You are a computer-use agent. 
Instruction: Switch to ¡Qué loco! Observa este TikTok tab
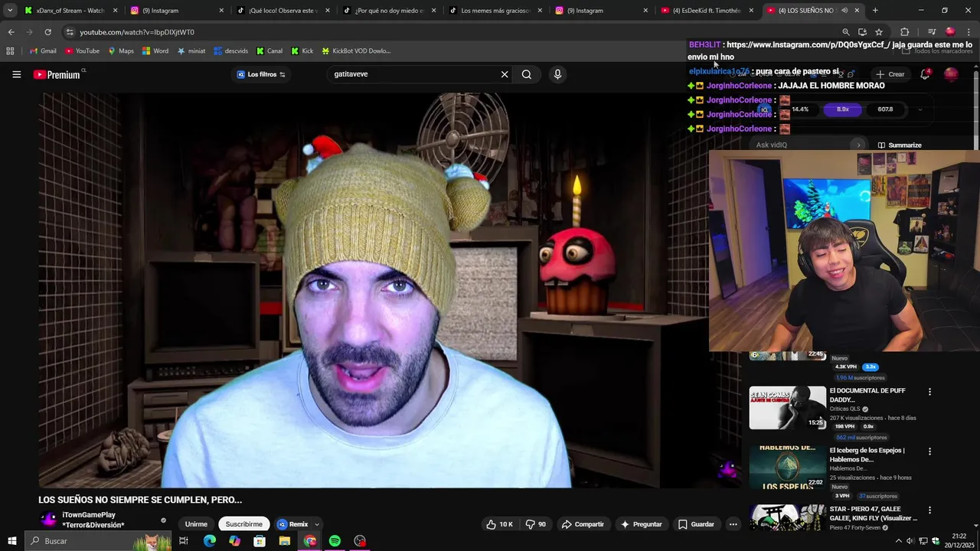pos(283,11)
